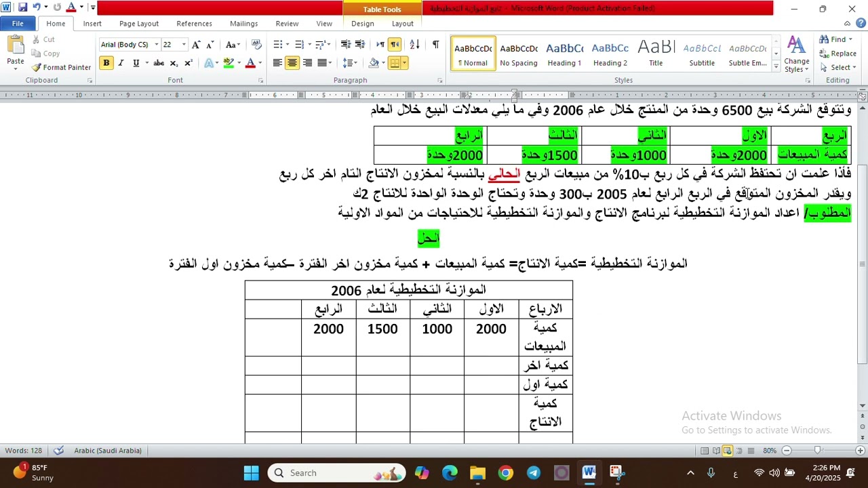Click Arabic (Saudi Arabia) language indicator
The width and height of the screenshot is (868, 488).
(x=108, y=451)
